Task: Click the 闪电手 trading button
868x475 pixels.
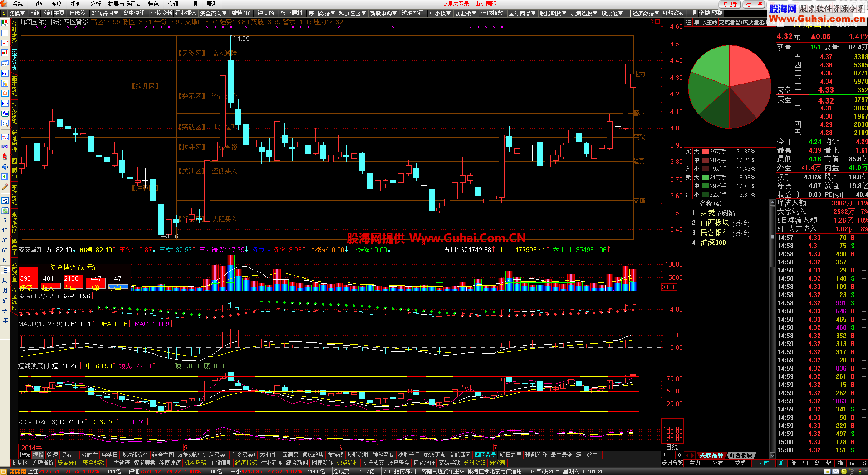Action: pyautogui.click(x=730, y=4)
